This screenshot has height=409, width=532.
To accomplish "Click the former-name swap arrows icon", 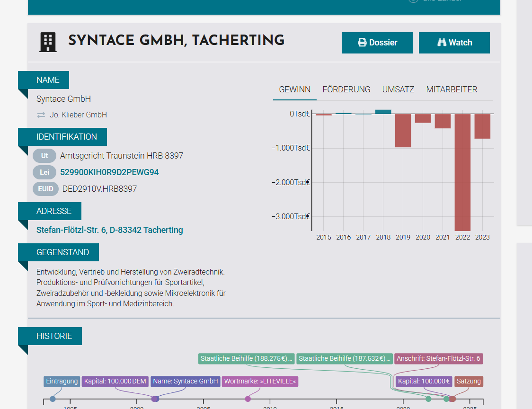I will click(x=41, y=115).
